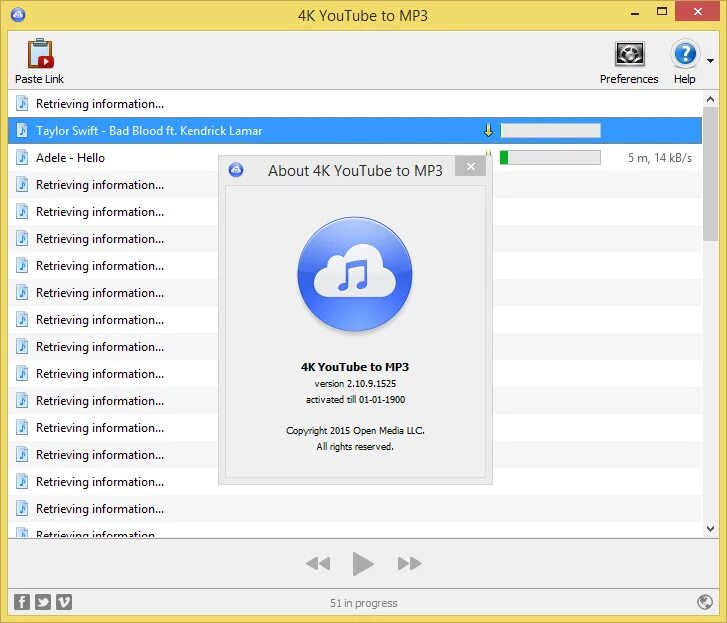Open the Twitter icon in status bar
The image size is (727, 623).
pyautogui.click(x=43, y=602)
